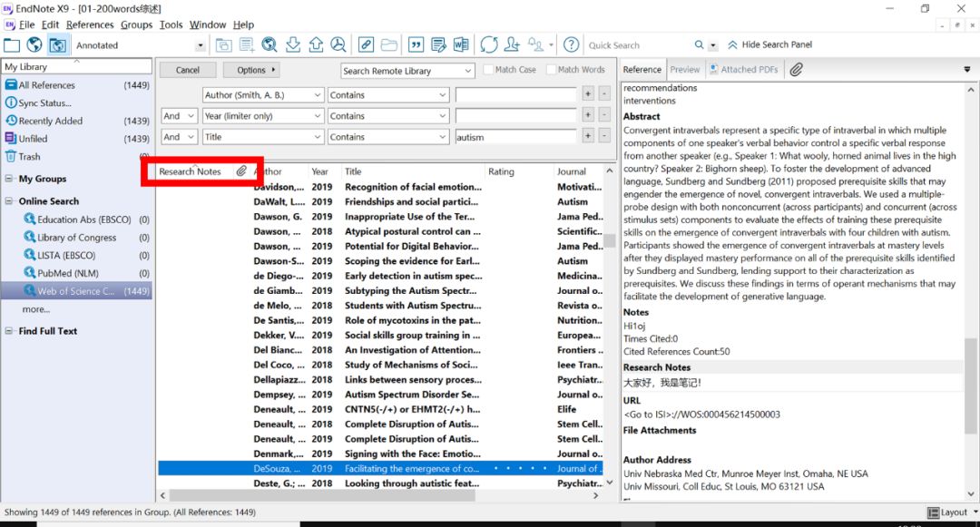Click search text field containing autism
Image resolution: width=980 pixels, height=527 pixels.
[x=515, y=137]
